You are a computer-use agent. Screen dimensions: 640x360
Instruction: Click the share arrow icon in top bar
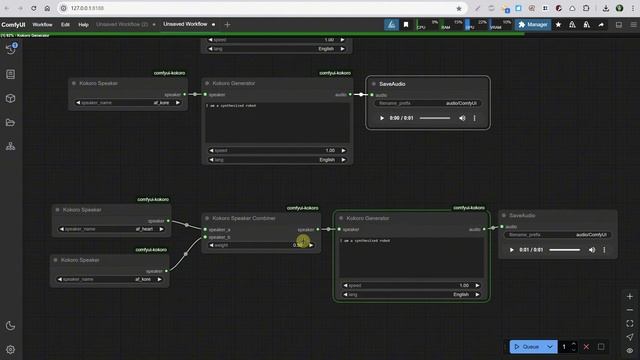(601, 25)
